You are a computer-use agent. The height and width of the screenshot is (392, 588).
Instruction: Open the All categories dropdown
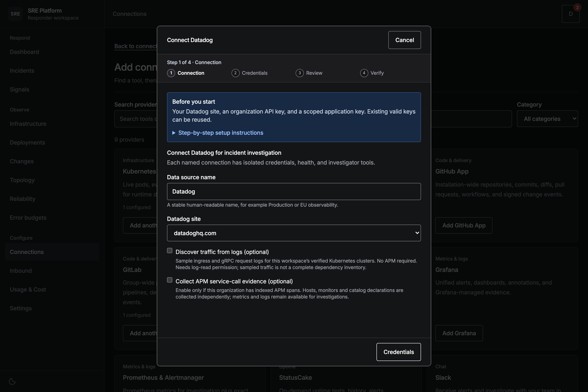click(x=547, y=119)
